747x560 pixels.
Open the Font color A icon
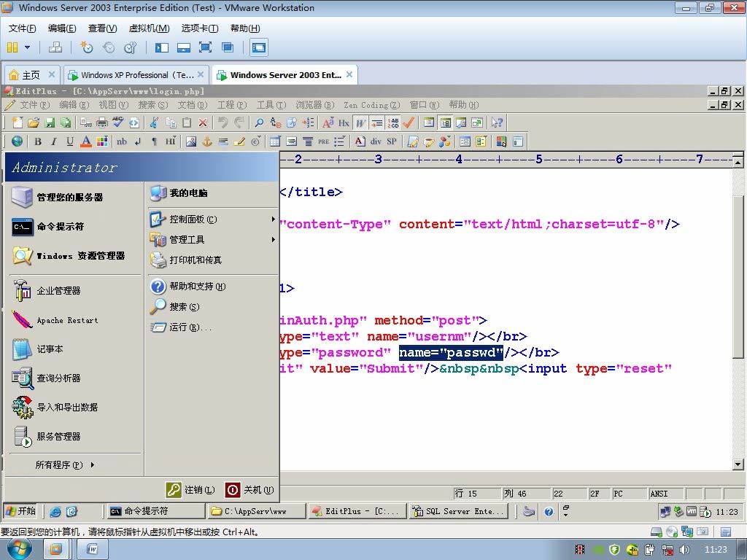pyautogui.click(x=86, y=141)
